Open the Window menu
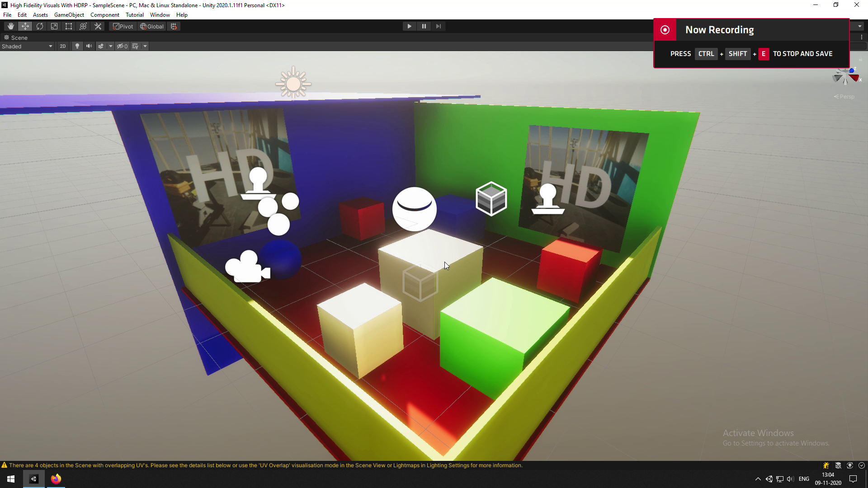 pos(160,15)
